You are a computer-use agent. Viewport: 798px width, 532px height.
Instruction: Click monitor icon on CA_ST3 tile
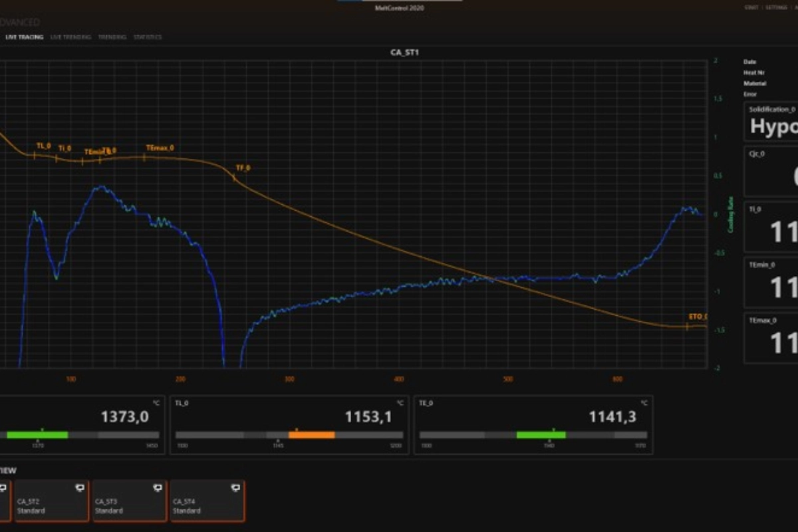pyautogui.click(x=158, y=488)
